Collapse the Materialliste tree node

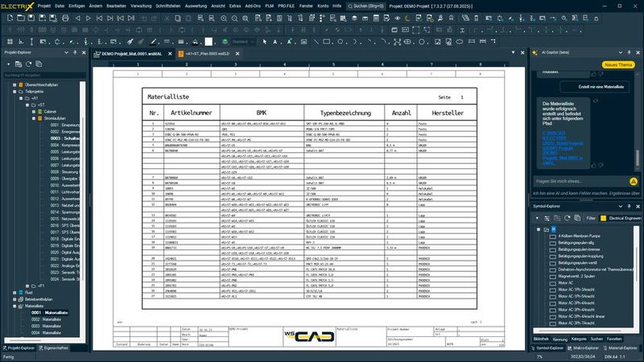[14, 306]
